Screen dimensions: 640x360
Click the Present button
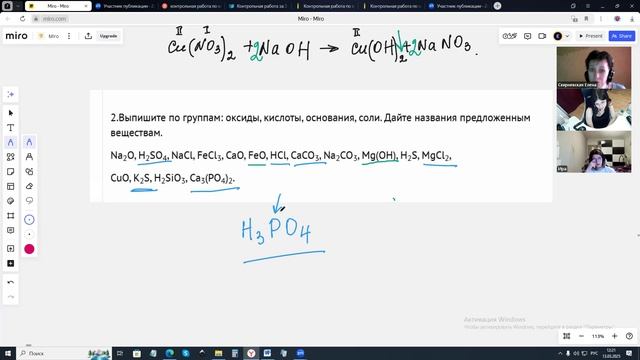[x=591, y=36]
